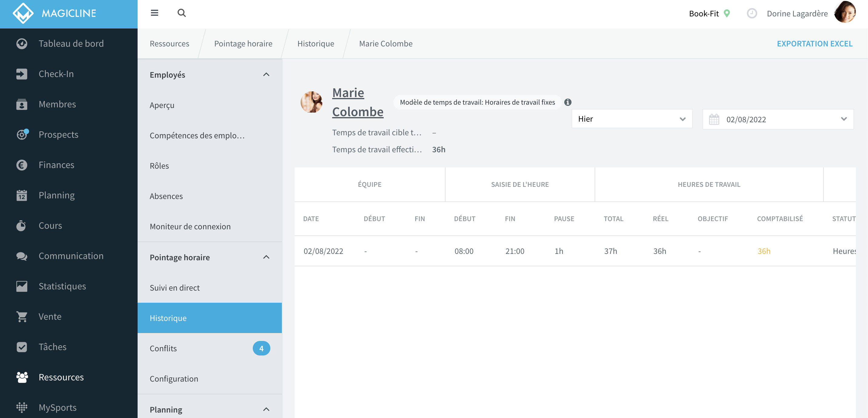The width and height of the screenshot is (868, 418).
Task: Click the calendar icon in date field
Action: pos(714,119)
